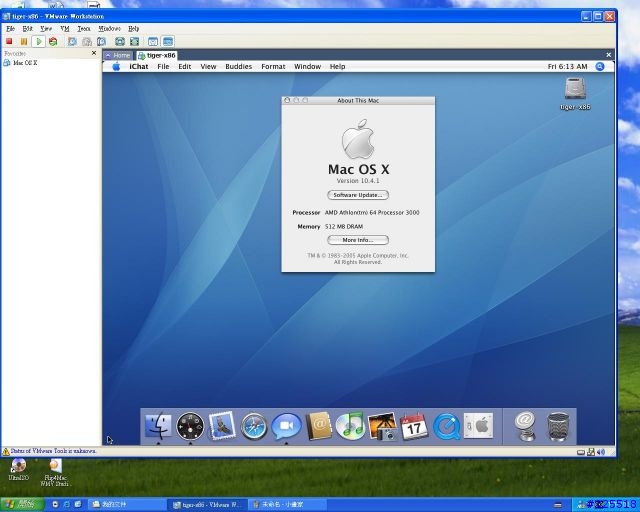Screen dimensions: 640x512
Task: Open iChat bubble icon in the dock
Action: pos(286,426)
